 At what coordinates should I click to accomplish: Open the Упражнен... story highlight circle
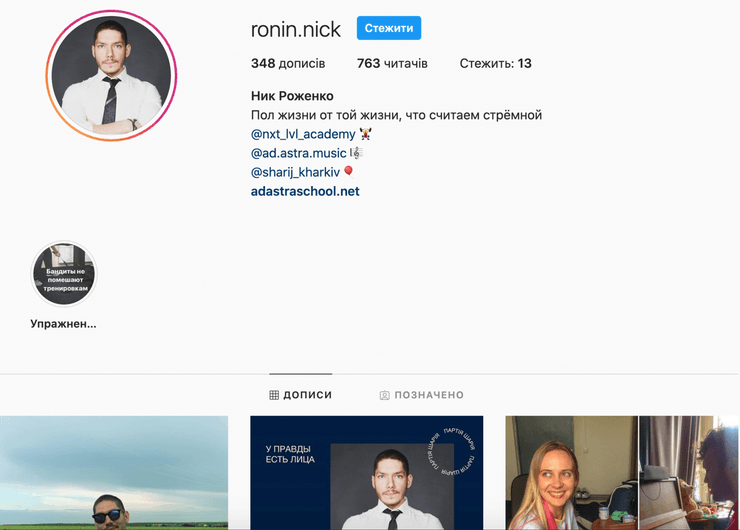[x=64, y=273]
